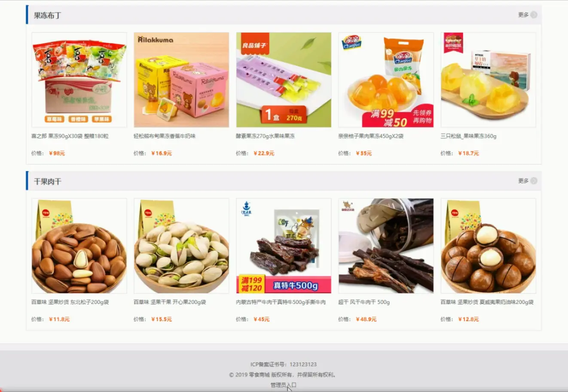Screen dimensions: 568x392
Task: Open 更多 link in 干果肉干 section
Action: point(523,181)
